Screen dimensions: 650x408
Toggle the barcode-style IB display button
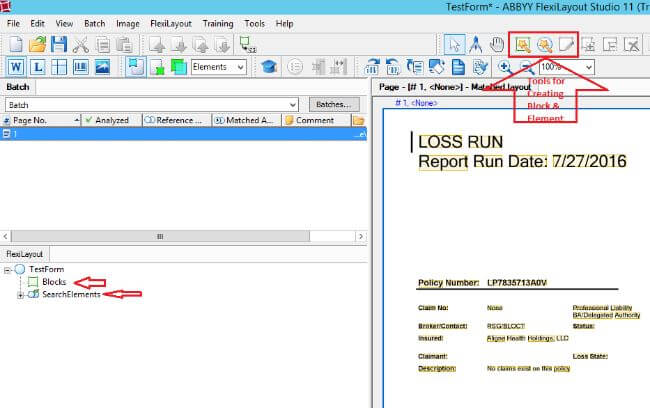(x=80, y=67)
